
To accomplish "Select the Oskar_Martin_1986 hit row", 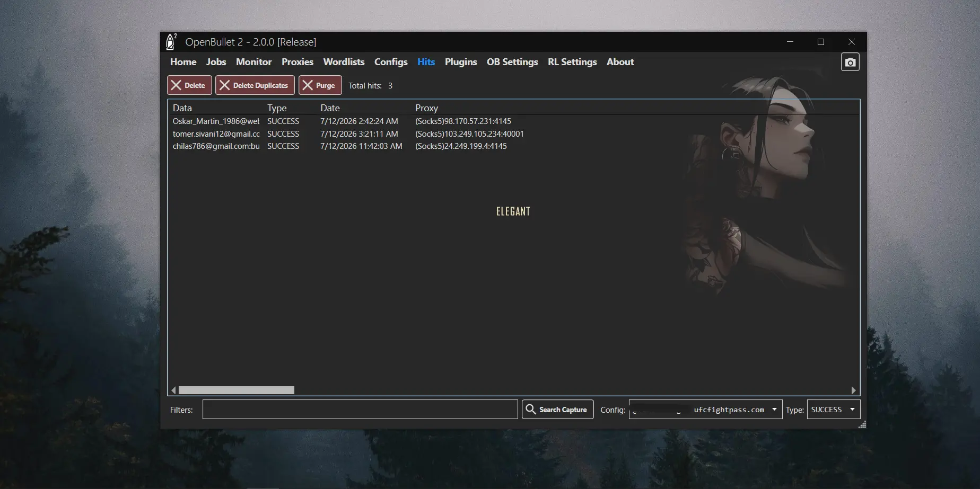I will point(513,121).
